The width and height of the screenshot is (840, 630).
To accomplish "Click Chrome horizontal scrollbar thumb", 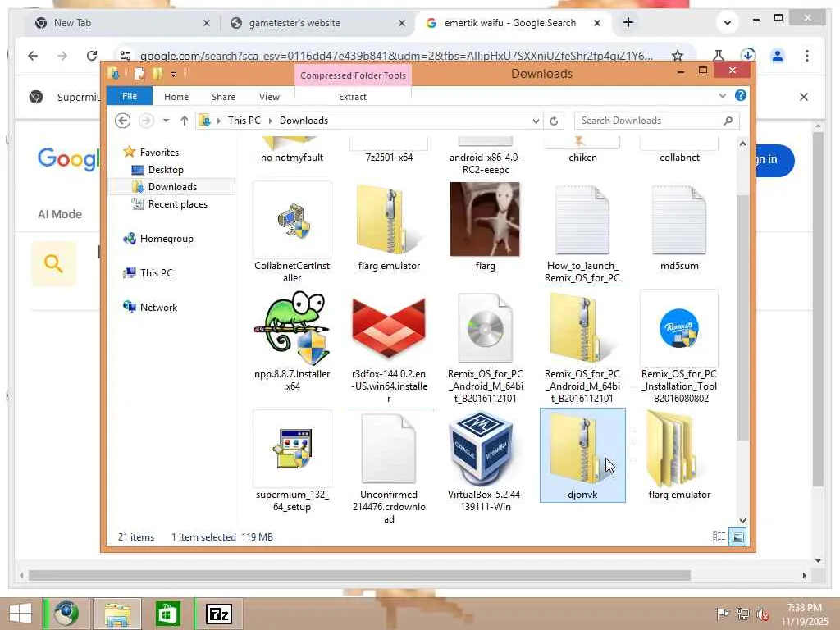I will pyautogui.click(x=359, y=575).
